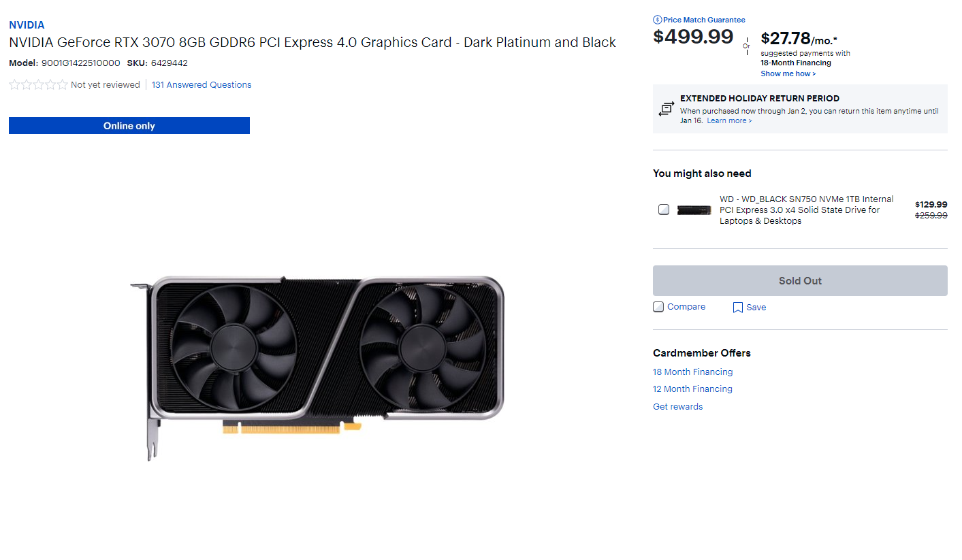The image size is (962, 560).
Task: Check the WD_BLACK SN750 SSD add-on checkbox
Action: coord(664,210)
